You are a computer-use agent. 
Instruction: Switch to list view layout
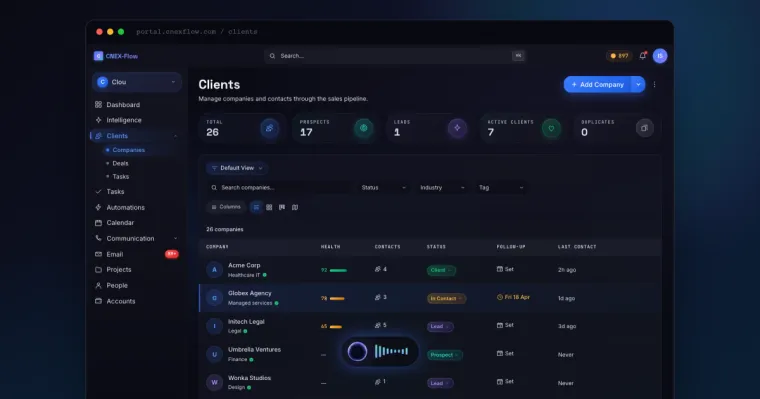[256, 207]
